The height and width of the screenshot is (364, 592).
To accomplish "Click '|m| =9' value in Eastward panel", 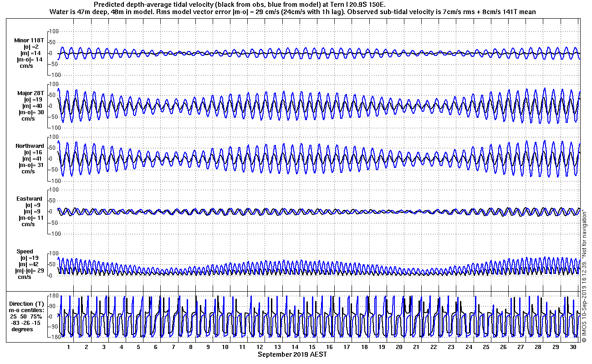I will point(33,212).
